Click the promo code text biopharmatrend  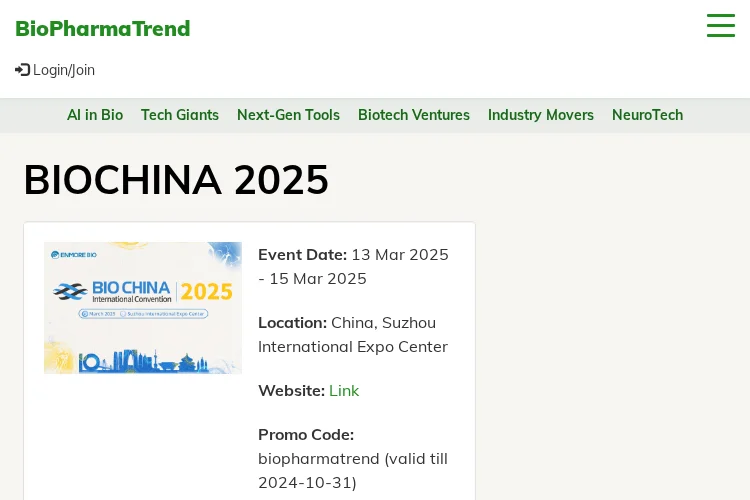point(319,458)
